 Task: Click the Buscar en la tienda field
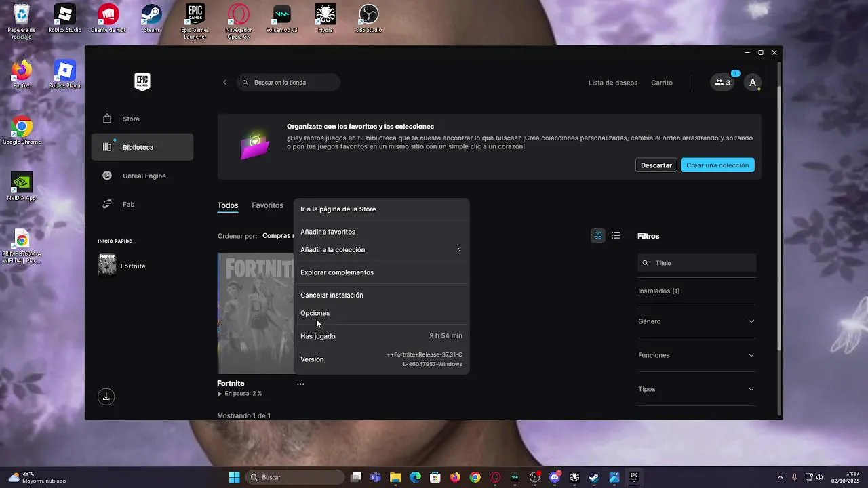coord(288,83)
